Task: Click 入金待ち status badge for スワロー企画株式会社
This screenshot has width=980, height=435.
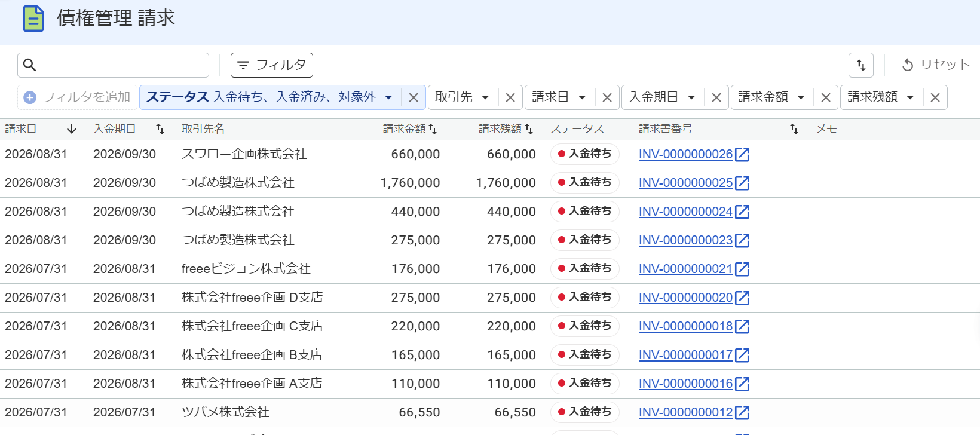Action: 584,154
